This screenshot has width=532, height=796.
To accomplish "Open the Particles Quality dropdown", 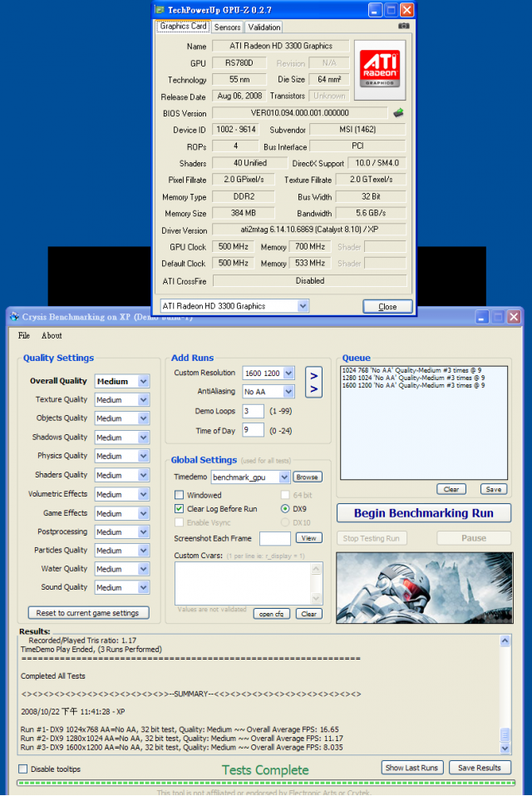I will point(144,551).
